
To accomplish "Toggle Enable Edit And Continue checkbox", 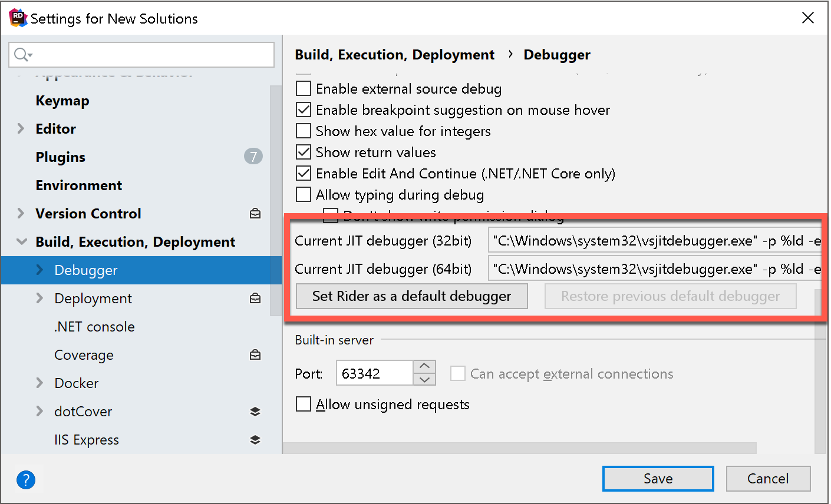I will tap(304, 174).
